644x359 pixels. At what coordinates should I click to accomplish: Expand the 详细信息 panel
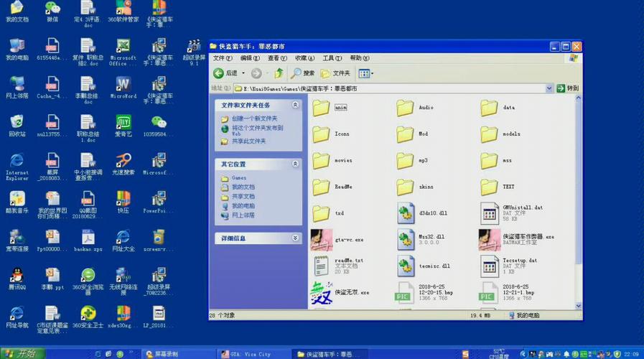point(295,238)
